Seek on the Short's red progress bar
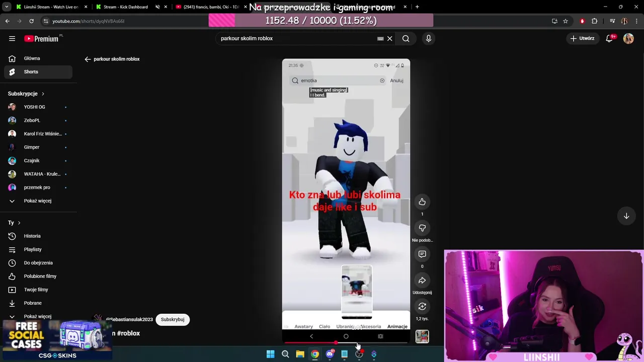This screenshot has width=644, height=362. click(346, 343)
